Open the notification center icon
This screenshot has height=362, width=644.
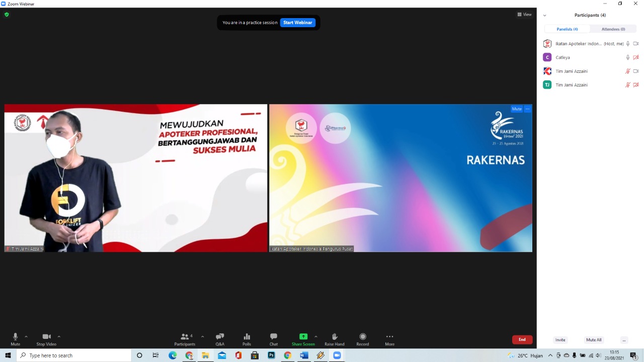[x=633, y=355]
